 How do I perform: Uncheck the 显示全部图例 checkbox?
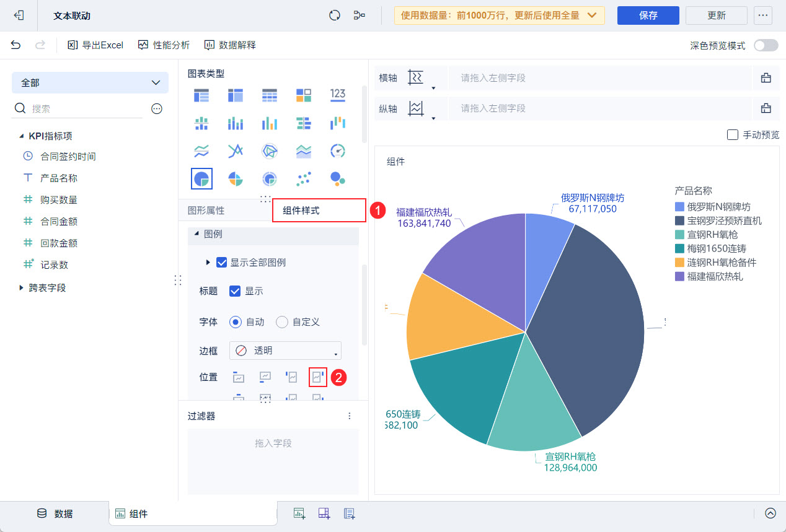(222, 263)
